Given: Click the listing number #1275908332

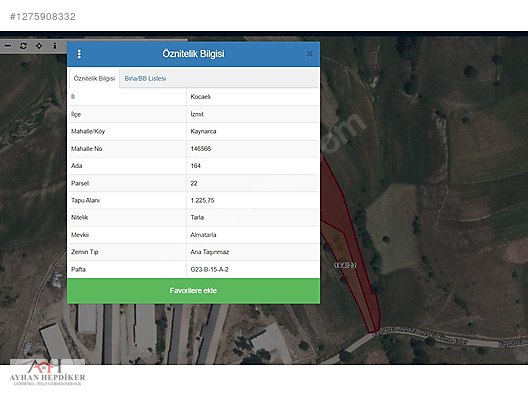Looking at the screenshot, I should (43, 16).
